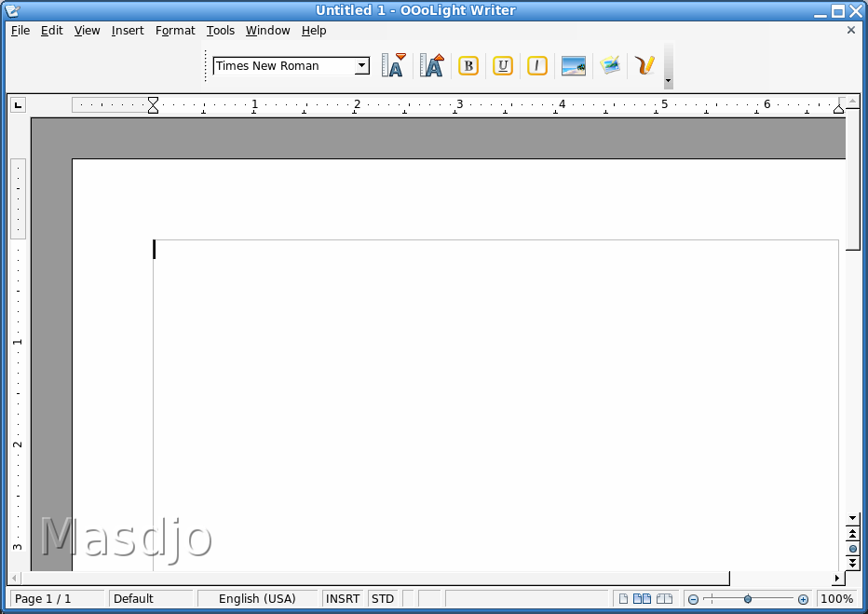Open the View menu
Image resolution: width=868 pixels, height=614 pixels.
pos(87,31)
